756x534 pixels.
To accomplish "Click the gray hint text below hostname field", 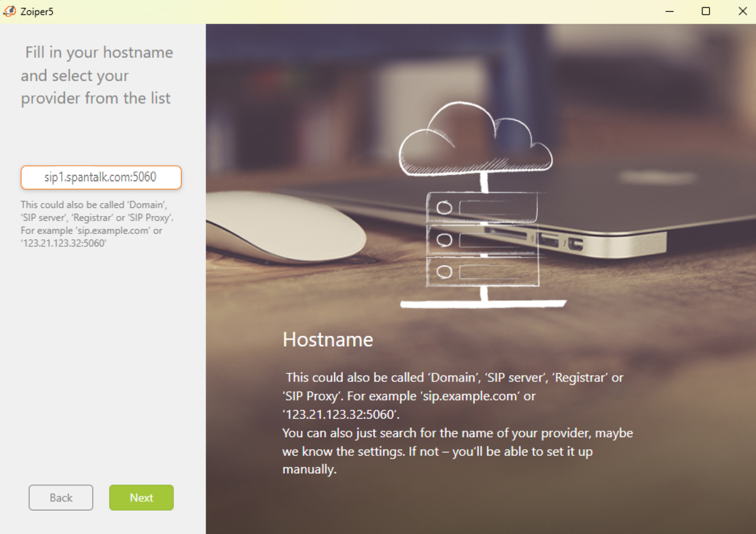I will tap(97, 224).
